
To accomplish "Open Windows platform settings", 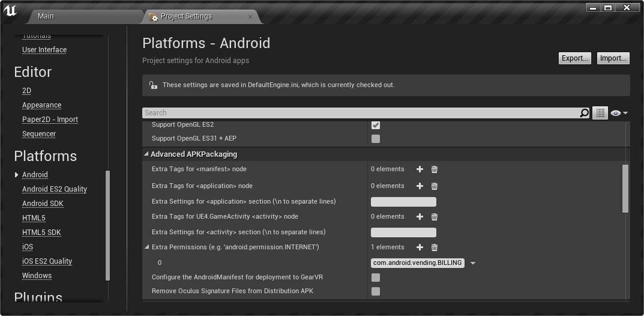I will (37, 275).
